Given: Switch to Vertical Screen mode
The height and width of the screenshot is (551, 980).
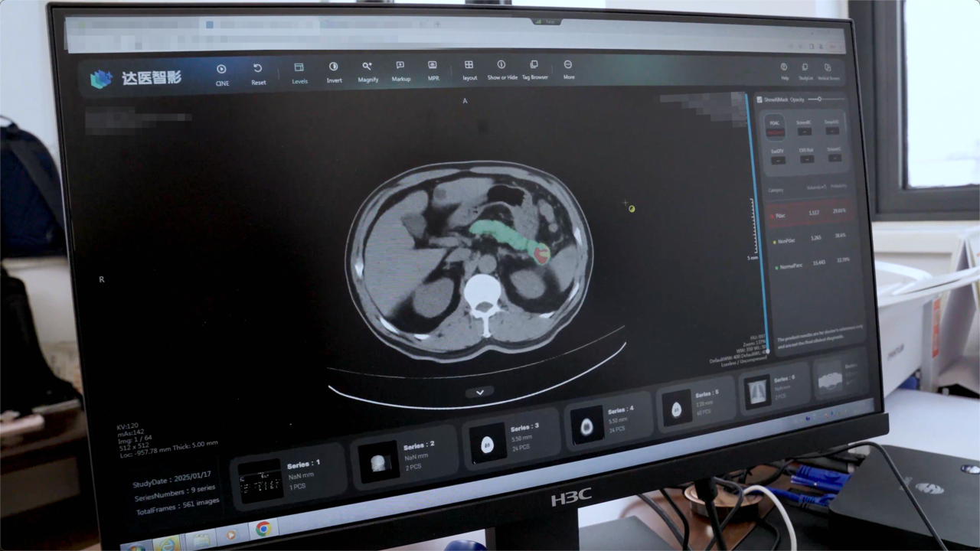Looking at the screenshot, I should pyautogui.click(x=828, y=72).
